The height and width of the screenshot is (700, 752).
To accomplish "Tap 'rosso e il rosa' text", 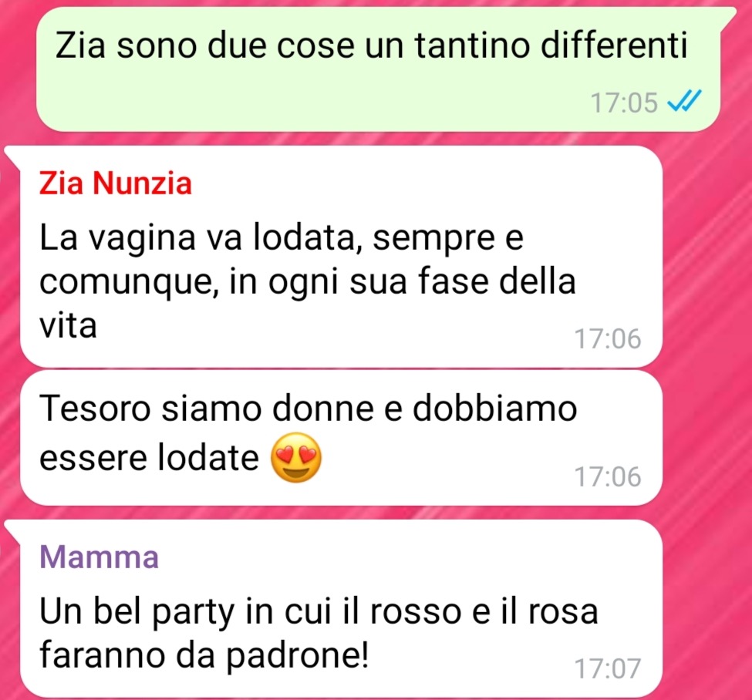I will pos(484,612).
